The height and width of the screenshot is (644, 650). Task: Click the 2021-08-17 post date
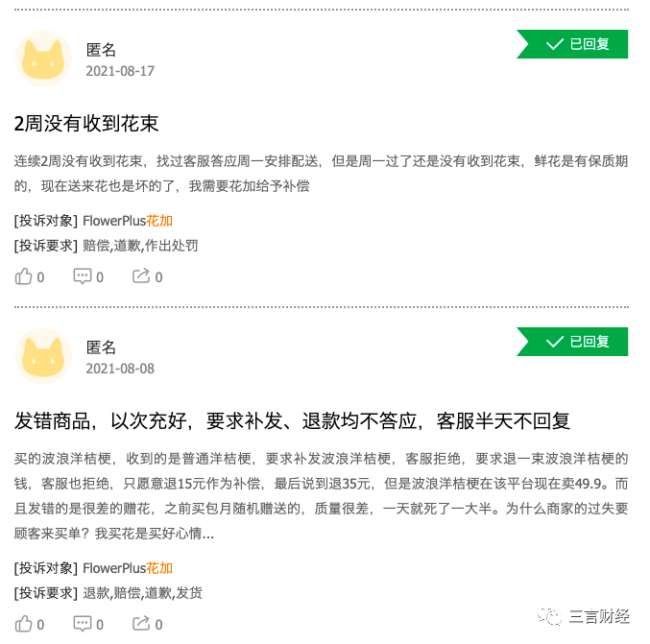pos(120,71)
